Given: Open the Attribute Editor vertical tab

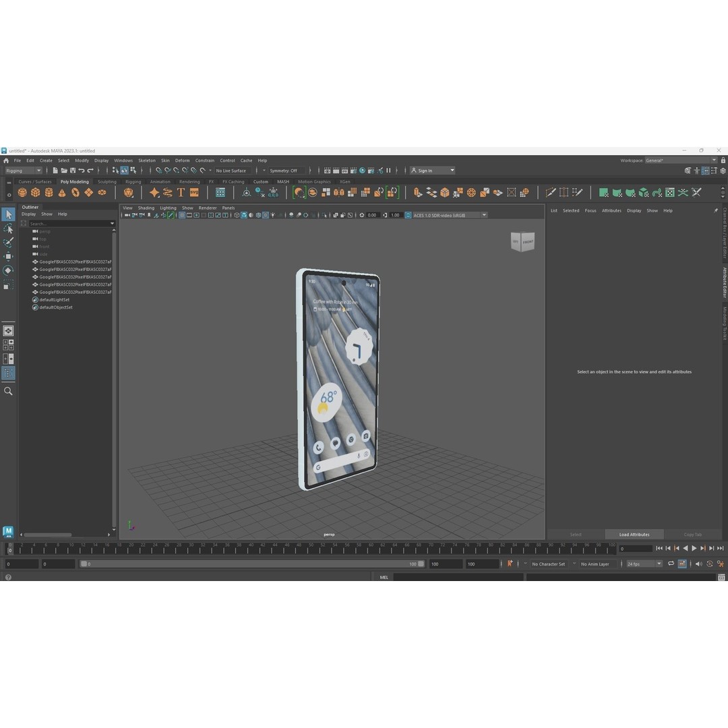Looking at the screenshot, I should 724,282.
